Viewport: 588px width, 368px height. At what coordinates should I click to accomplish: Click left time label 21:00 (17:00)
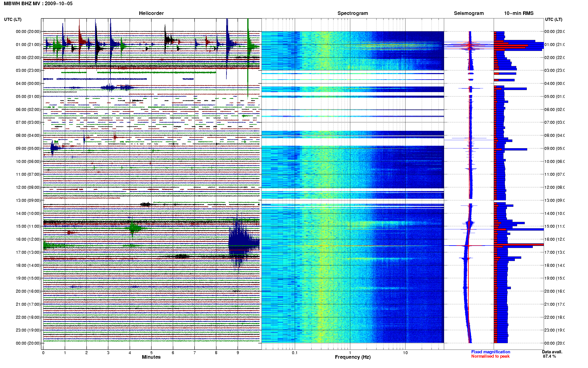(x=28, y=304)
